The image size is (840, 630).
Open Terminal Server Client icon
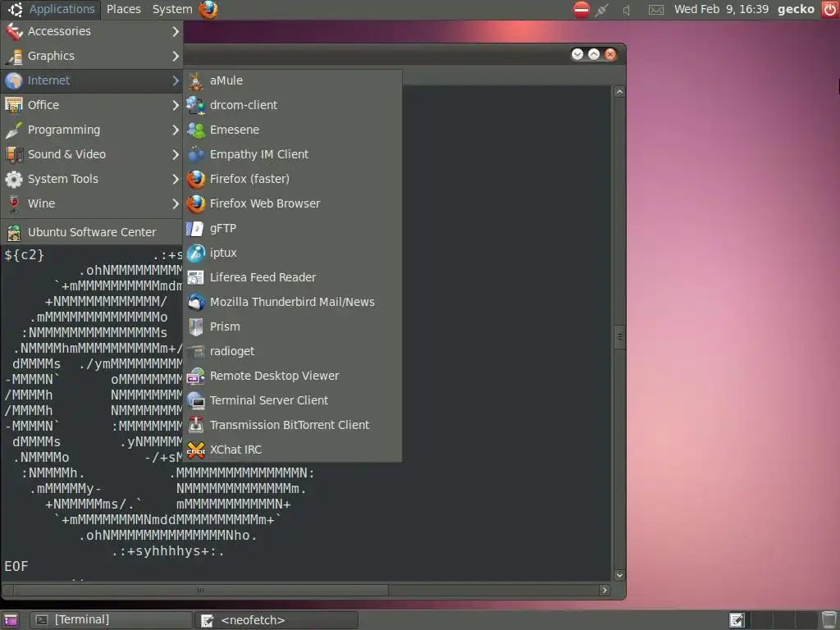pyautogui.click(x=195, y=400)
